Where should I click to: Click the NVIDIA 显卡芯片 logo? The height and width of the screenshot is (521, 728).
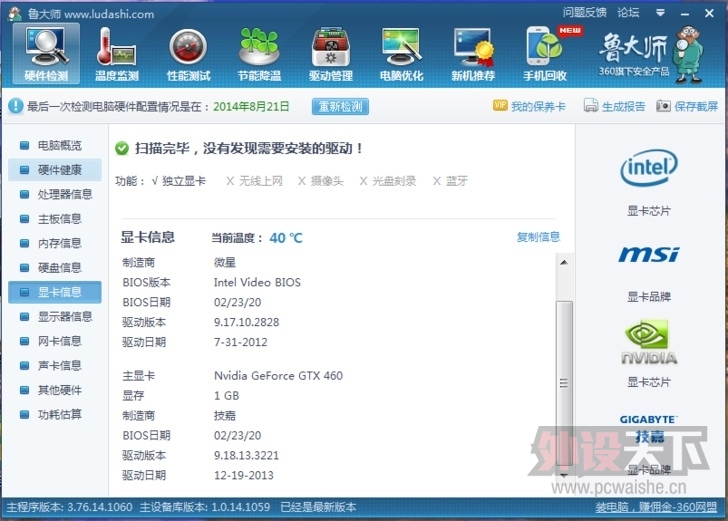pos(649,342)
